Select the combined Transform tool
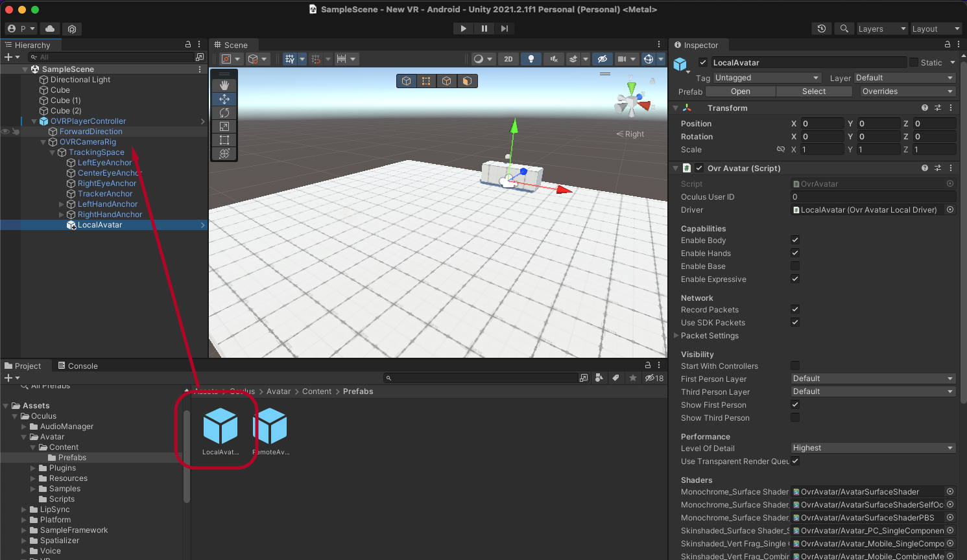Screen dimensions: 967x560 coord(224,154)
